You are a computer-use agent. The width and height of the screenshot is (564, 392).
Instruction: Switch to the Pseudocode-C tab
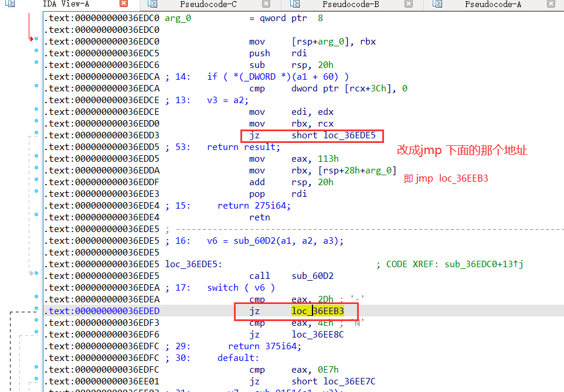pos(209,4)
